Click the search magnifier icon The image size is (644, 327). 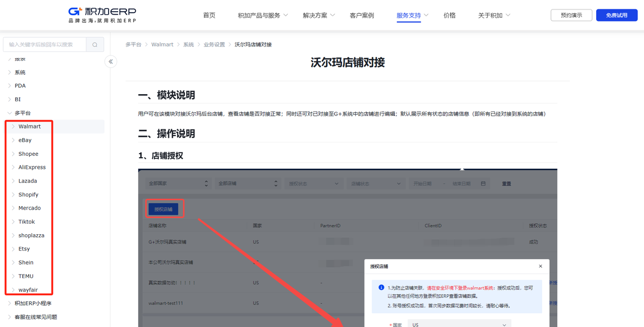click(x=95, y=44)
